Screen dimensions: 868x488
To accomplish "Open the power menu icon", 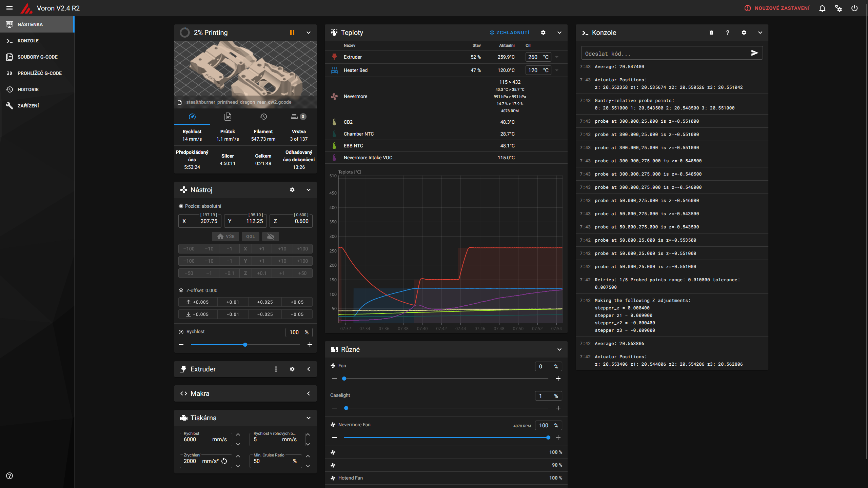I will point(854,8).
